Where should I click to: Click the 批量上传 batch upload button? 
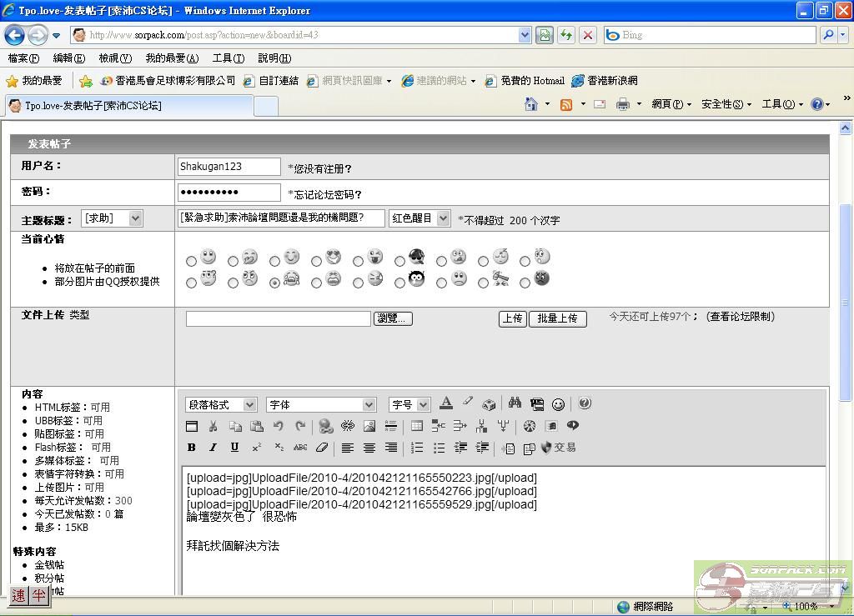[x=557, y=318]
